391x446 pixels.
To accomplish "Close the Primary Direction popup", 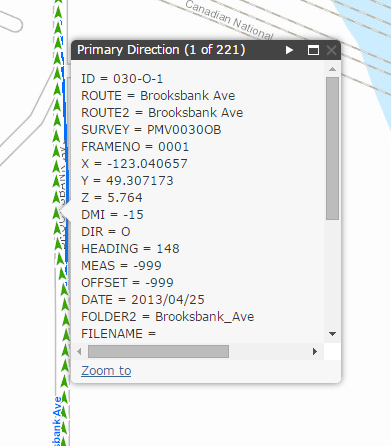I will 331,50.
